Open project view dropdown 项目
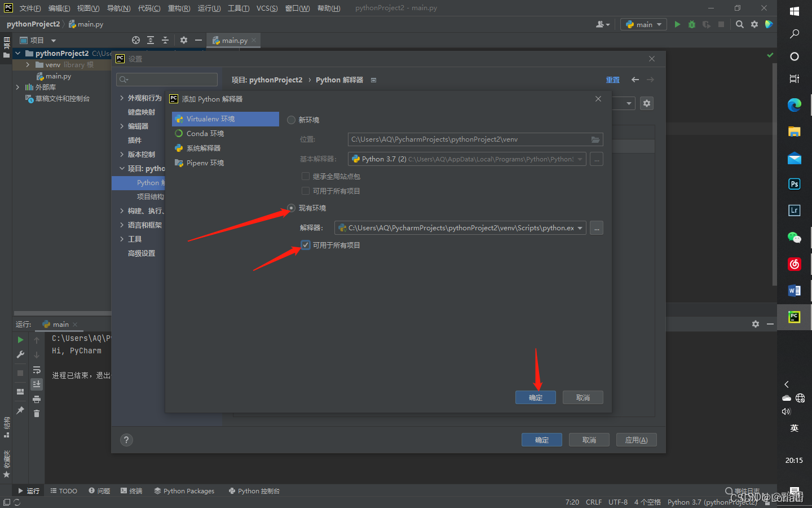812x508 pixels. [x=38, y=40]
